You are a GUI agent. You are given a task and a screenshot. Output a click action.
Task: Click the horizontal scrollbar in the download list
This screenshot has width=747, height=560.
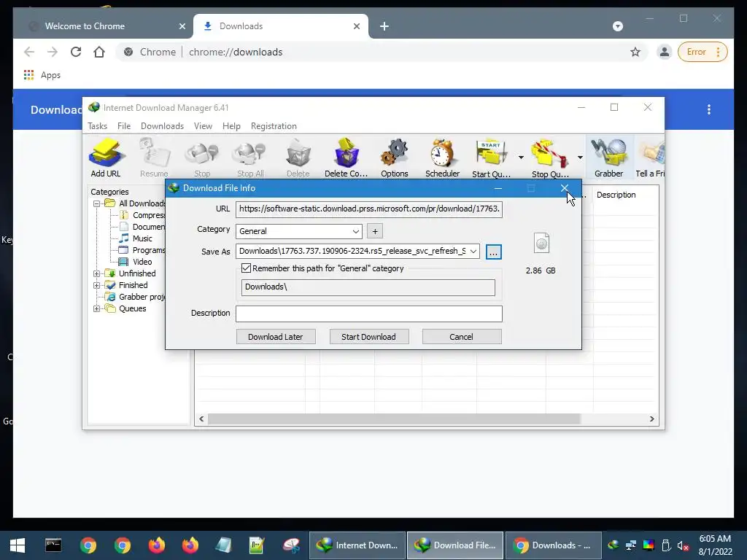394,419
